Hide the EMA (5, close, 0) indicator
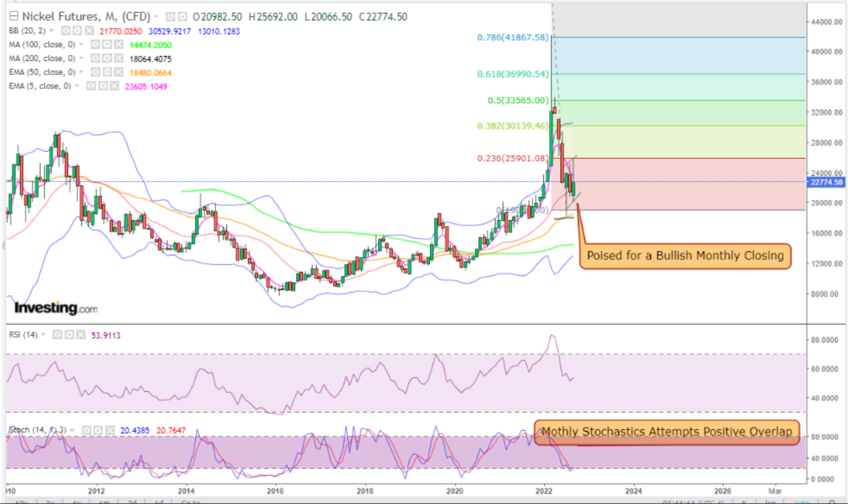 point(91,86)
